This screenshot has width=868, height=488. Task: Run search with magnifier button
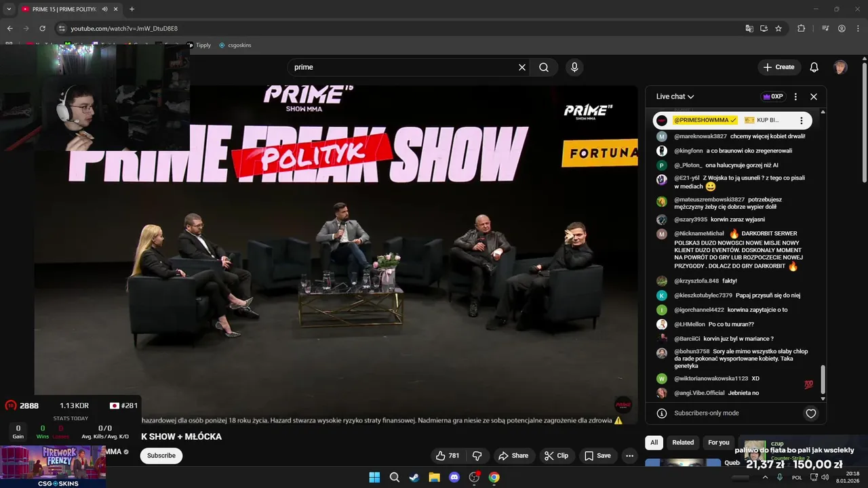pyautogui.click(x=544, y=67)
